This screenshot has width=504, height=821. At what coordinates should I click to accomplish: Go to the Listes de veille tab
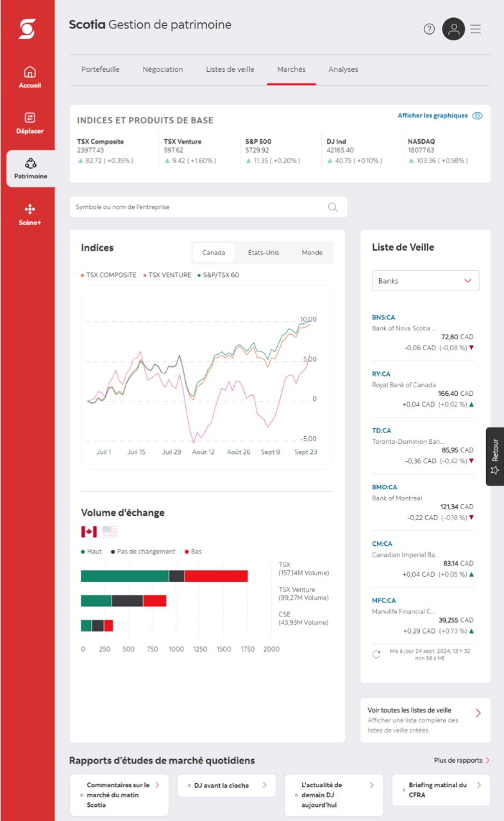pyautogui.click(x=230, y=69)
